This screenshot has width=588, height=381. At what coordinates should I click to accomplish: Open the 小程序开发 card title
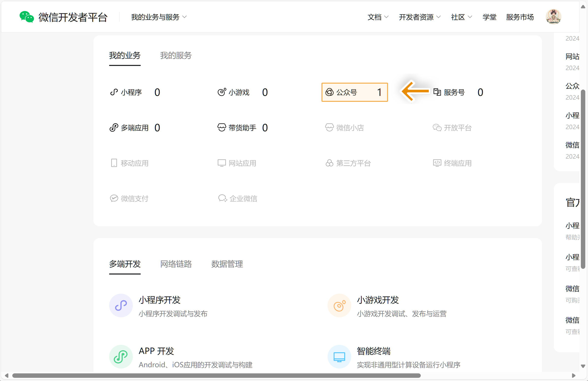(160, 300)
